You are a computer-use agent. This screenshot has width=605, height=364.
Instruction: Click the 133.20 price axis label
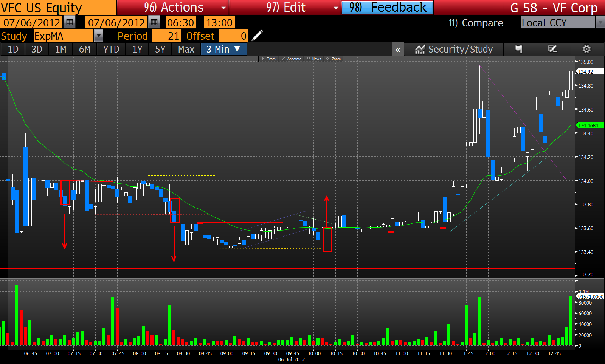[586, 274]
